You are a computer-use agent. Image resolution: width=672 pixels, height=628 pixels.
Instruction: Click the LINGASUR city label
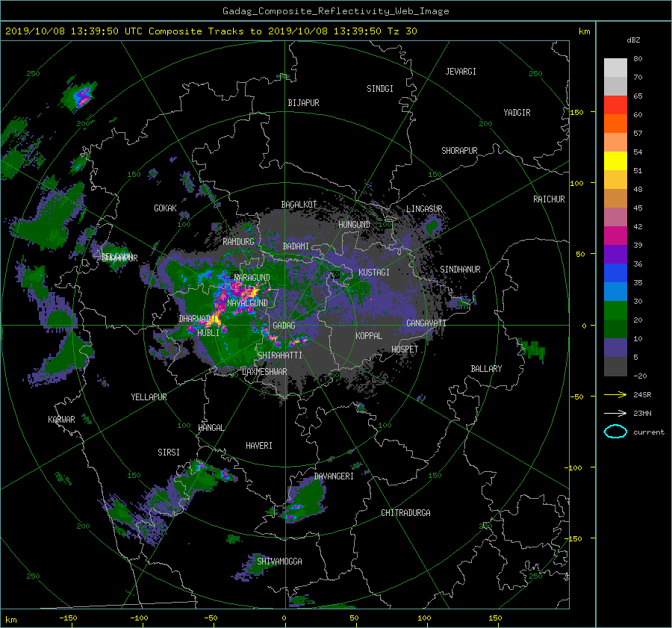(x=424, y=209)
